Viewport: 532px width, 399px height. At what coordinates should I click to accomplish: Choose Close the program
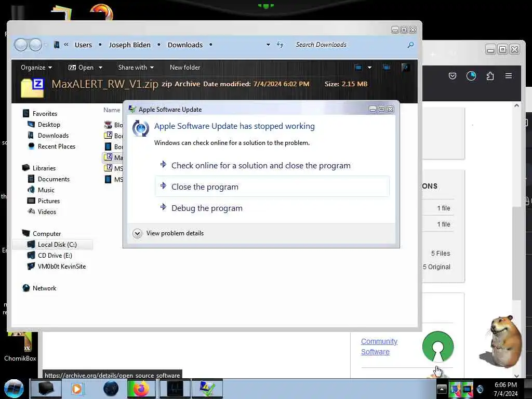(272, 187)
